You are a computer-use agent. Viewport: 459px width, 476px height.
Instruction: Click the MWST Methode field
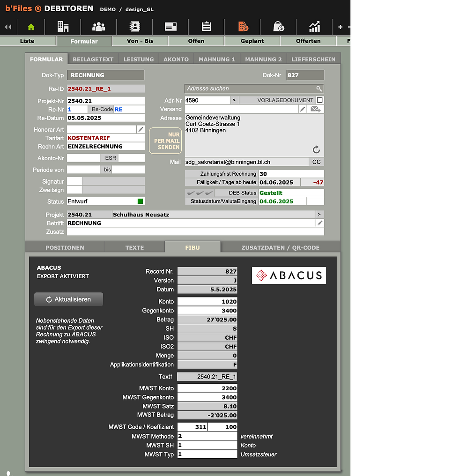[207, 436]
